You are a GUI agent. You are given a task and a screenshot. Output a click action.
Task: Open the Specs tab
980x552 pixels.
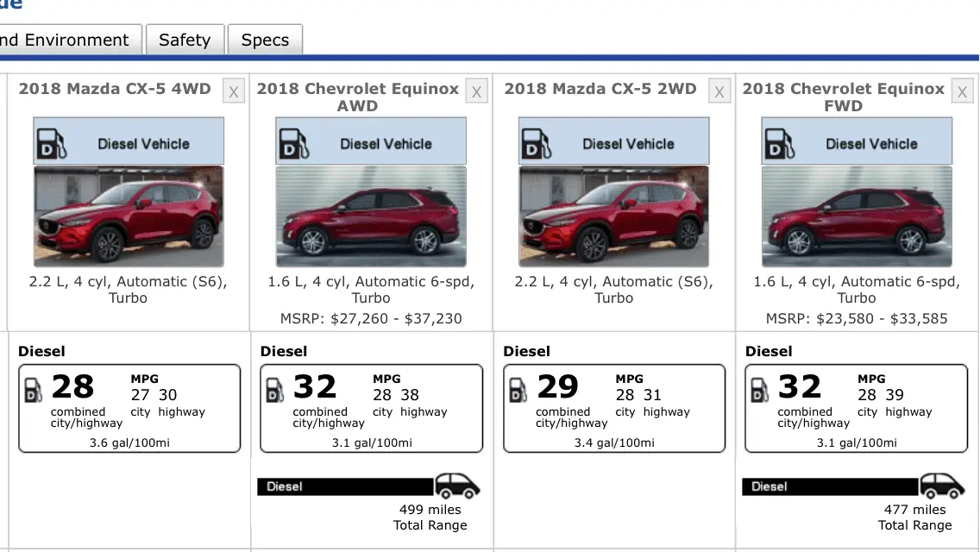(x=265, y=41)
